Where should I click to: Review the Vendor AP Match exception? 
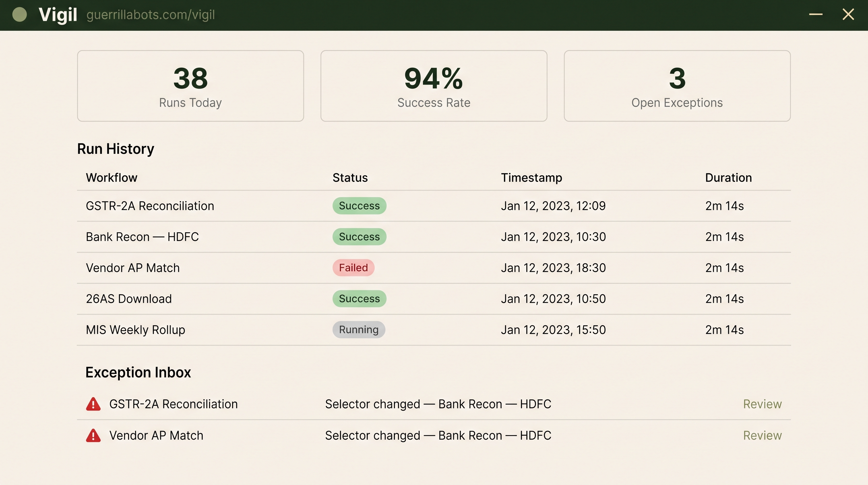point(762,435)
